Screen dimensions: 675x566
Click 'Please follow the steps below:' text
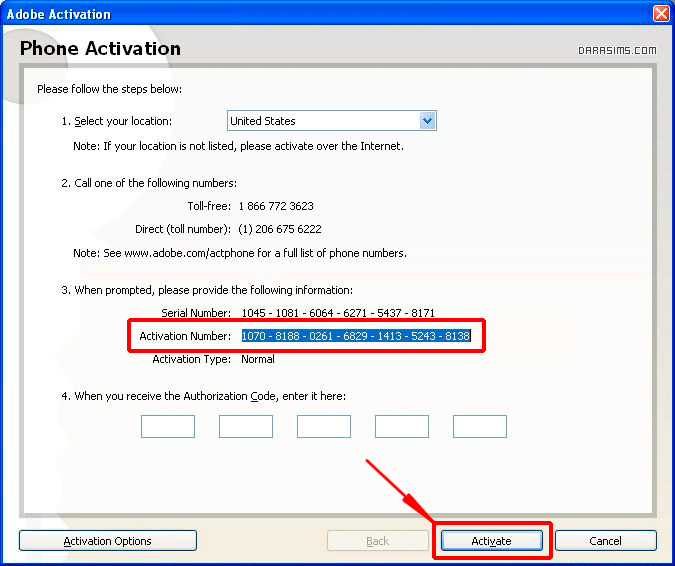109,89
